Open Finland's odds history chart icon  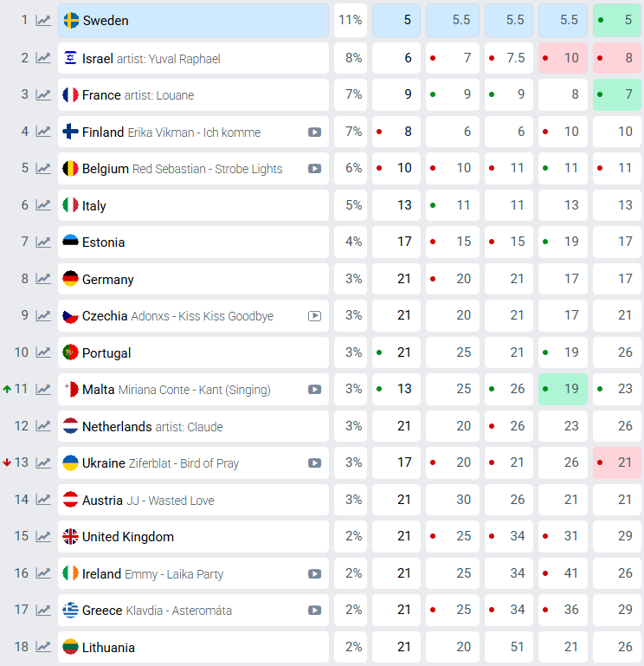click(43, 132)
